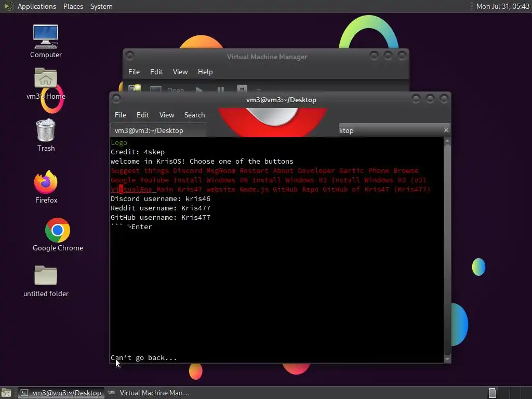Screen dimensions: 532x399
Task: Click 'Reddit username: Kris477' text line
Action: pos(161,208)
